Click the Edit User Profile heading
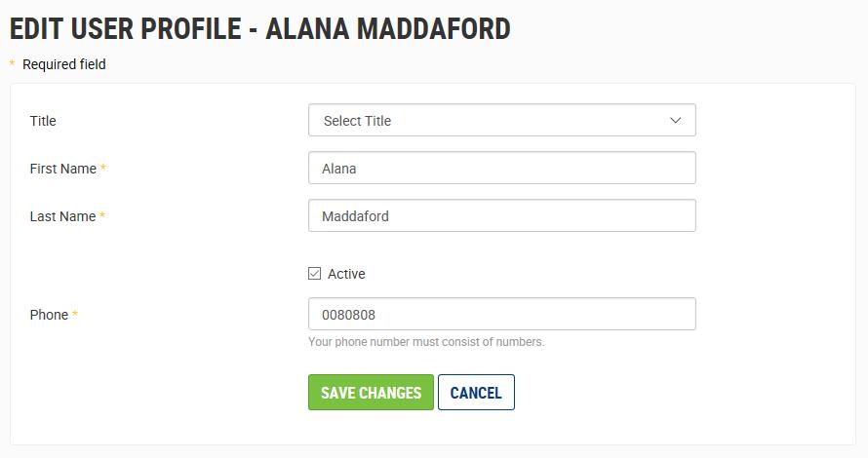Screen dimensions: 868x458 pos(260,28)
